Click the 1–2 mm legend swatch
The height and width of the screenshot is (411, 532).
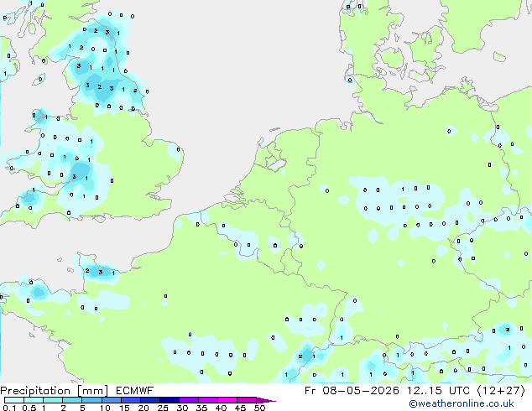point(53,400)
